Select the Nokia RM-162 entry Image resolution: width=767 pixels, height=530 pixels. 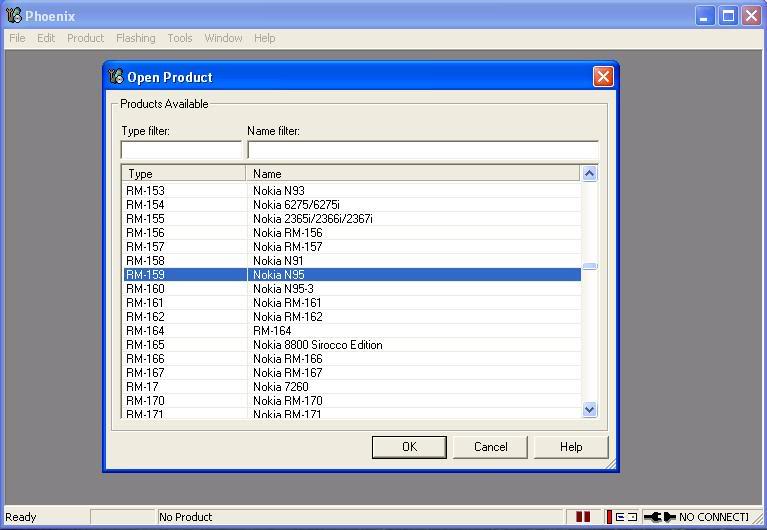click(x=288, y=317)
